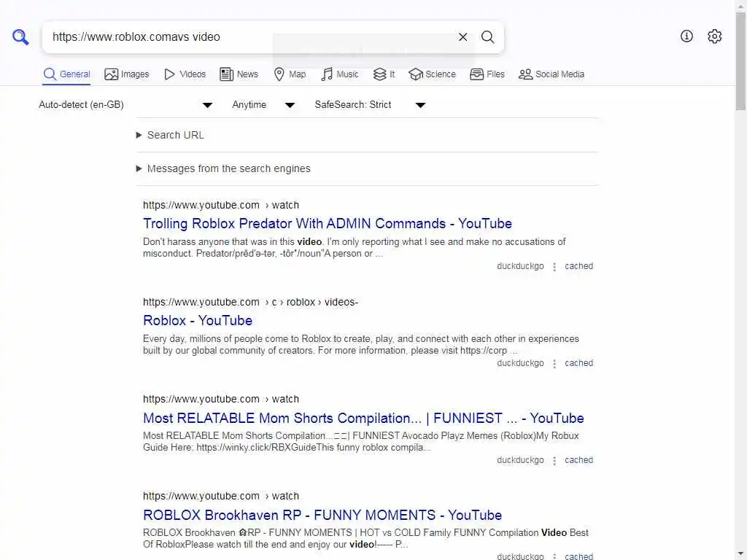Open the about info icon
Screen dimensions: 747x560
(x=686, y=36)
